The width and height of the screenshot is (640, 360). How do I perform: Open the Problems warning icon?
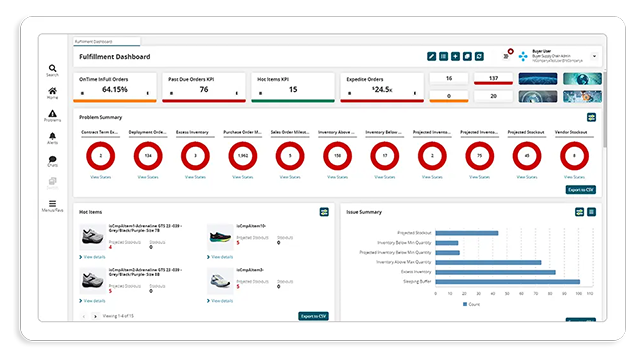[52, 116]
